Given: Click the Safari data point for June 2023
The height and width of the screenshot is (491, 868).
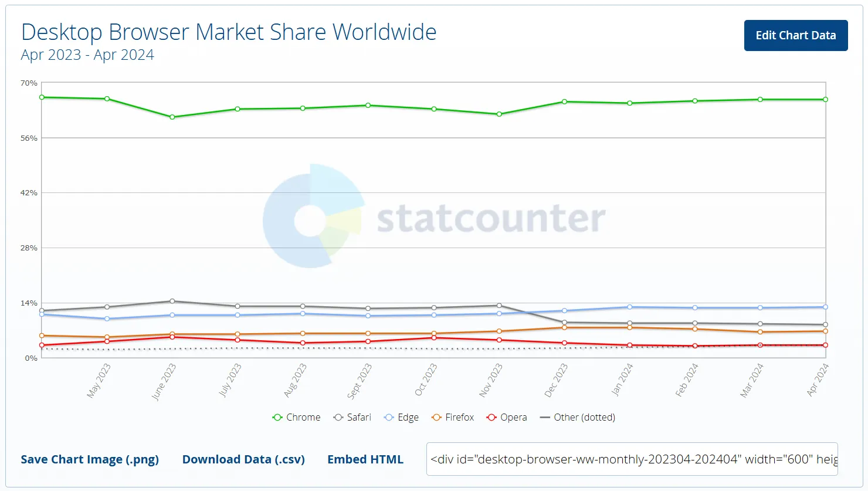Looking at the screenshot, I should 172,302.
